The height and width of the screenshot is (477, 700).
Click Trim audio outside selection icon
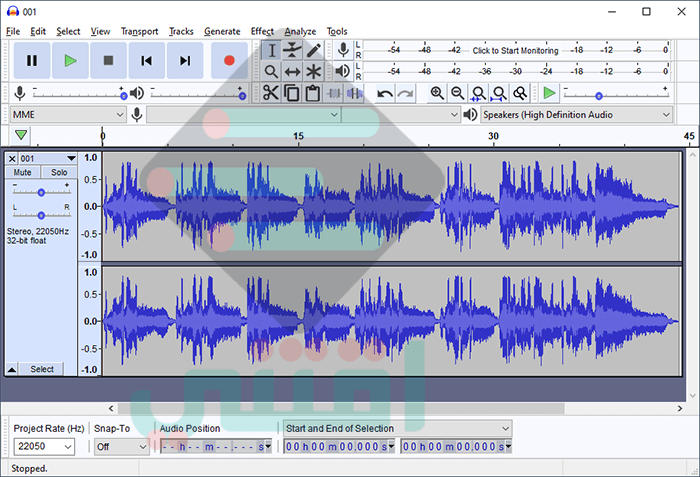[333, 93]
